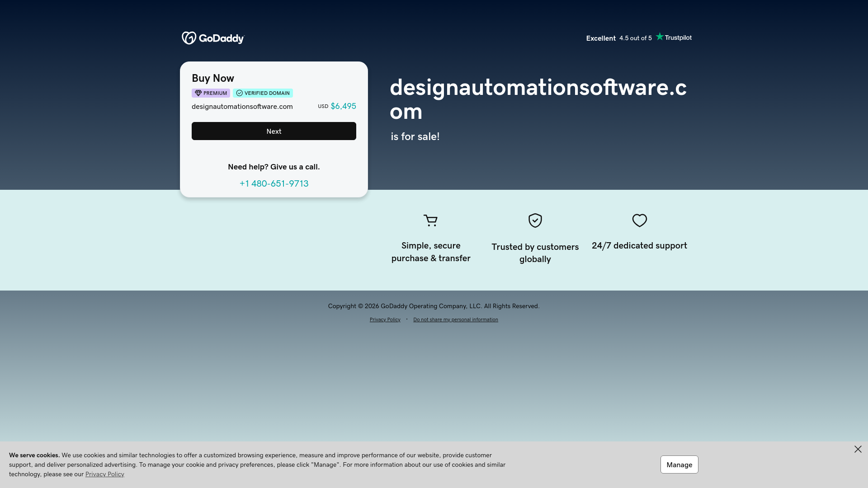Click the heart support icon
This screenshot has height=488, width=868.
(x=639, y=221)
